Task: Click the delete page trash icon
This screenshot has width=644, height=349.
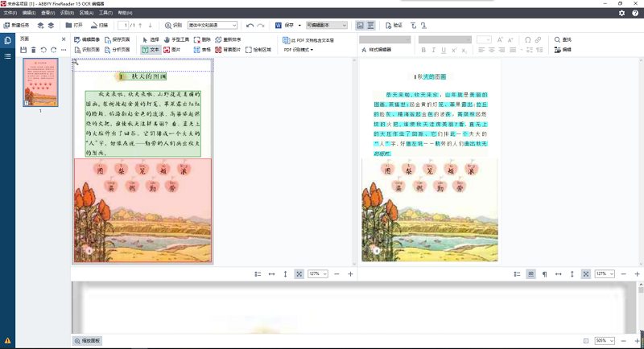Action: [34, 50]
